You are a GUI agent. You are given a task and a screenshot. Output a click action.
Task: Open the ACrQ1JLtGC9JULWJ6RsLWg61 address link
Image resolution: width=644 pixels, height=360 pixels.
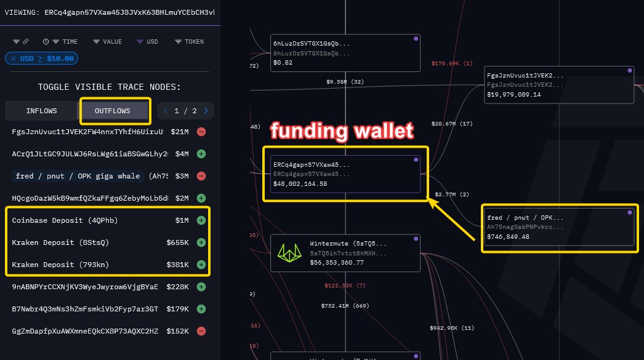(x=90, y=154)
